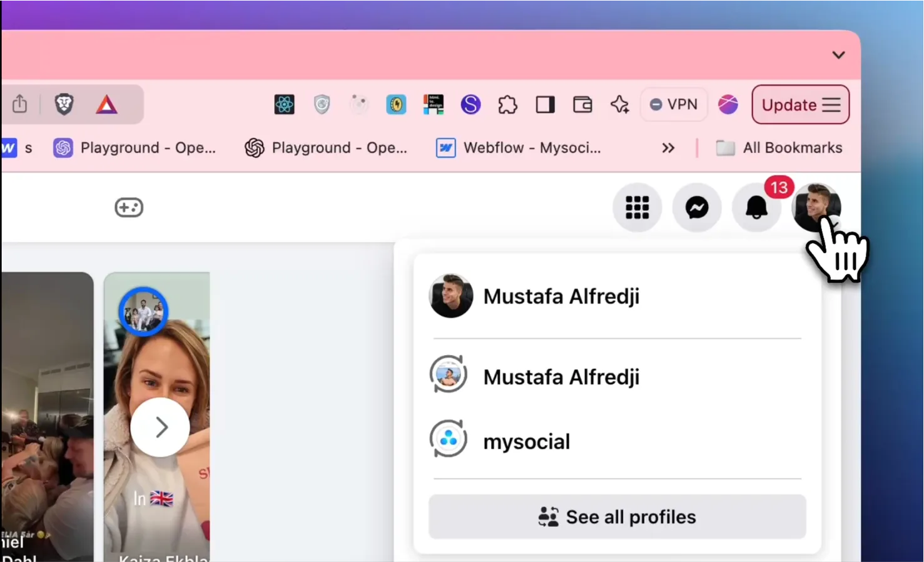
Task: Open Leo AI sparkle icon
Action: [619, 104]
